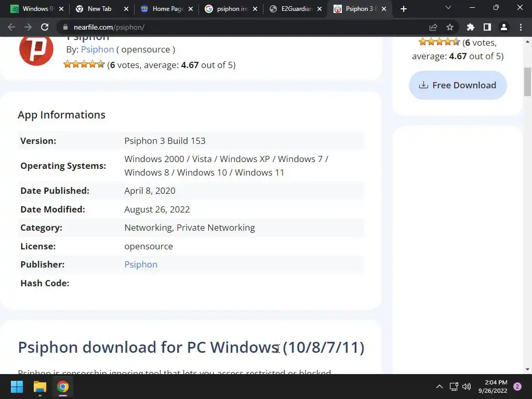Image resolution: width=532 pixels, height=399 pixels.
Task: Close the E2Guardian tab
Action: [320, 9]
